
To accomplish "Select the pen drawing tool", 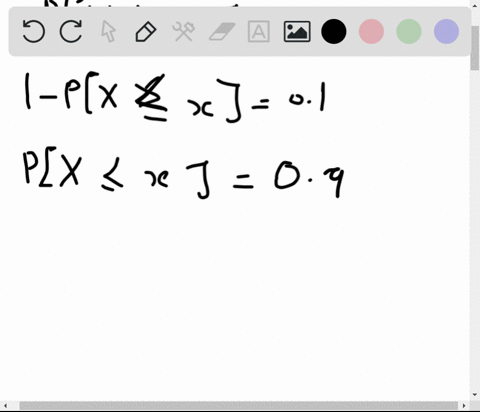I will 146,31.
